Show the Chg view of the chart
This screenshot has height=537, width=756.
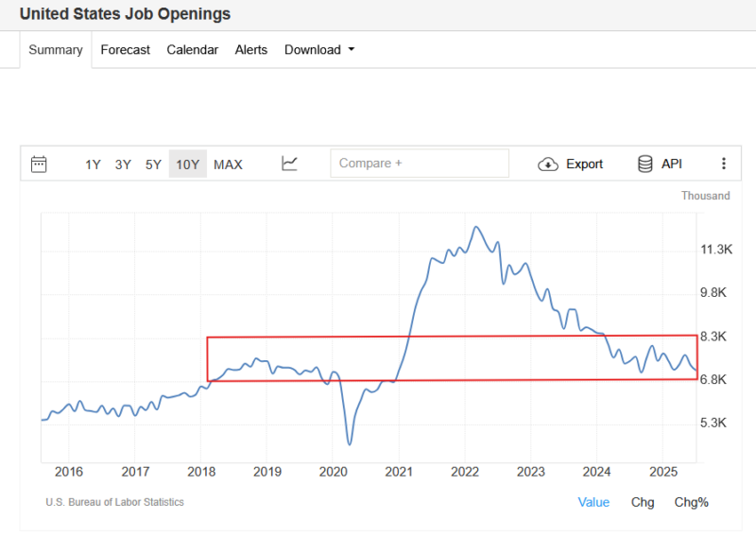[643, 502]
